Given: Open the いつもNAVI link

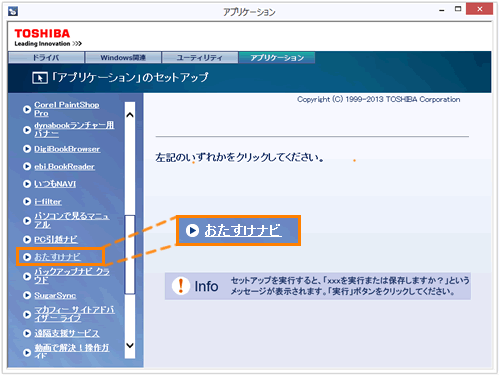Looking at the screenshot, I should coord(55,184).
